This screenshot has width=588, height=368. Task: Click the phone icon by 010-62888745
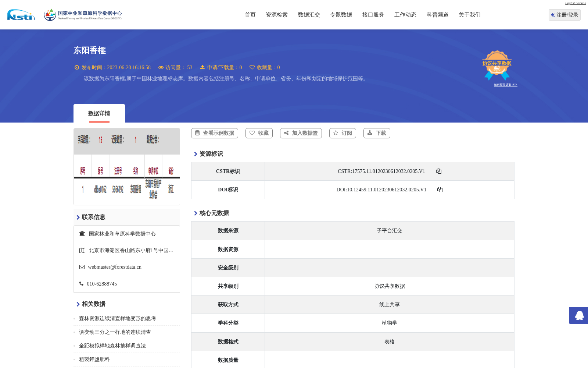click(81, 284)
